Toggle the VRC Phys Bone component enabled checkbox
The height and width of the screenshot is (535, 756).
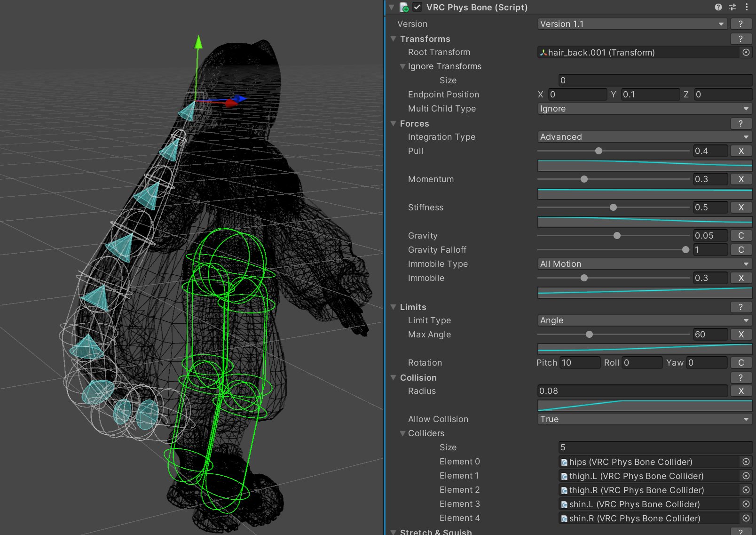click(417, 7)
